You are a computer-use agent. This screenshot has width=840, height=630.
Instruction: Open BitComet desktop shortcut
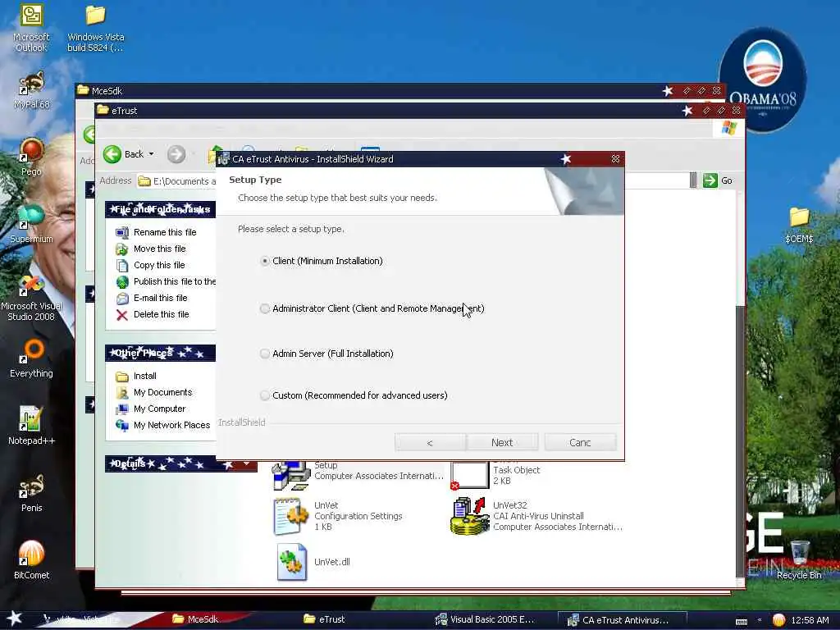[x=32, y=559]
